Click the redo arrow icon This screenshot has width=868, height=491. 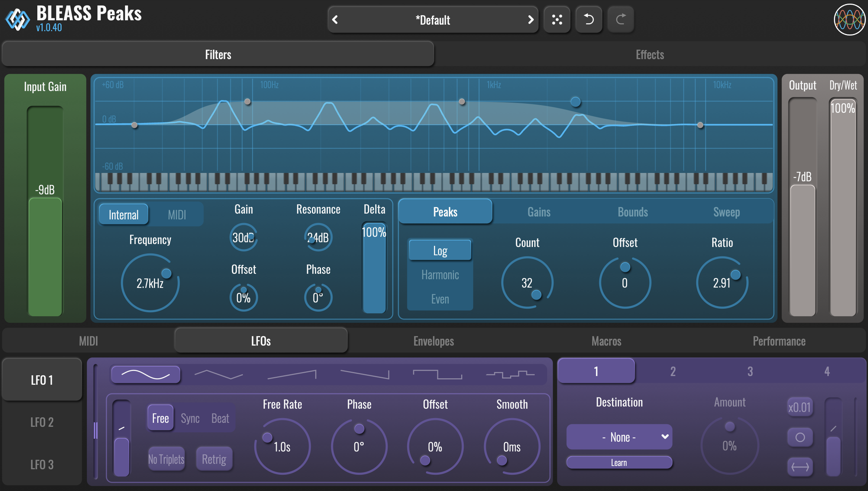pyautogui.click(x=621, y=20)
